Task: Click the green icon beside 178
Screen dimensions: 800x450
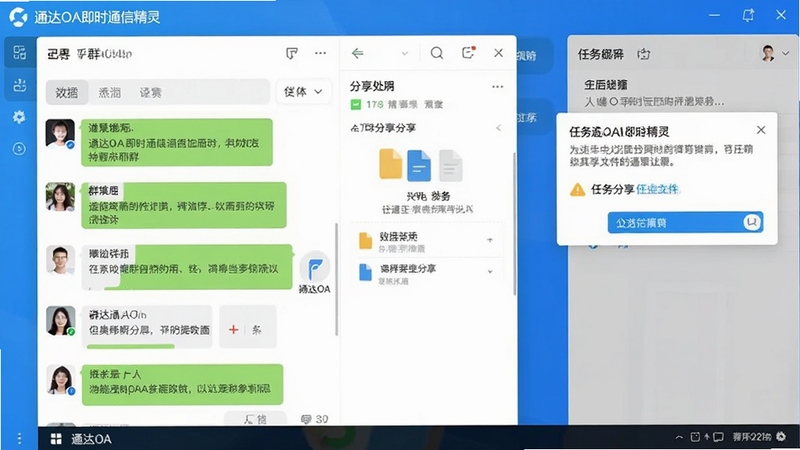Action: point(356,105)
